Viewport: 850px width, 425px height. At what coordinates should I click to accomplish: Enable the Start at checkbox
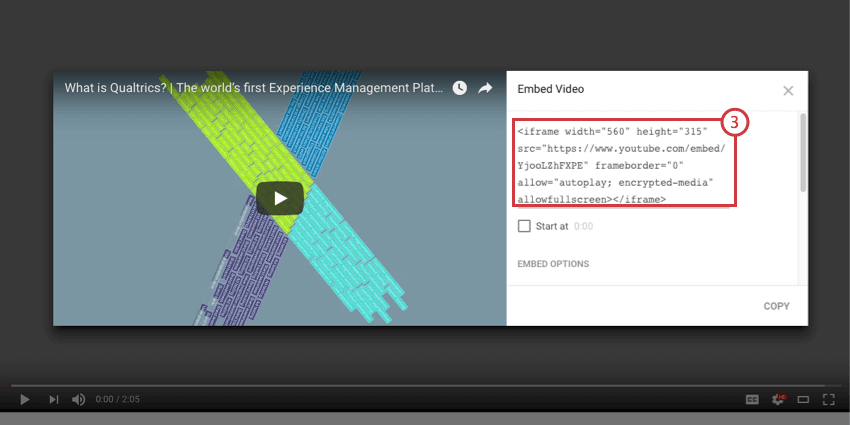[524, 226]
